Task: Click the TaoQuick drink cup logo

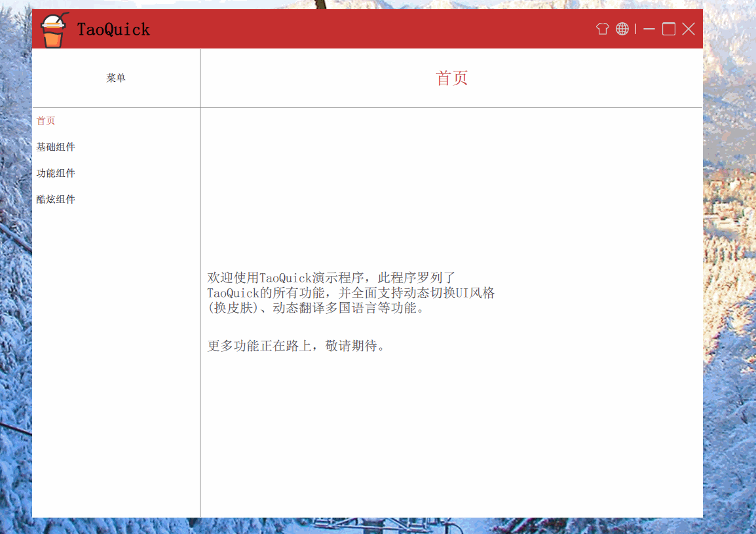Action: tap(54, 30)
